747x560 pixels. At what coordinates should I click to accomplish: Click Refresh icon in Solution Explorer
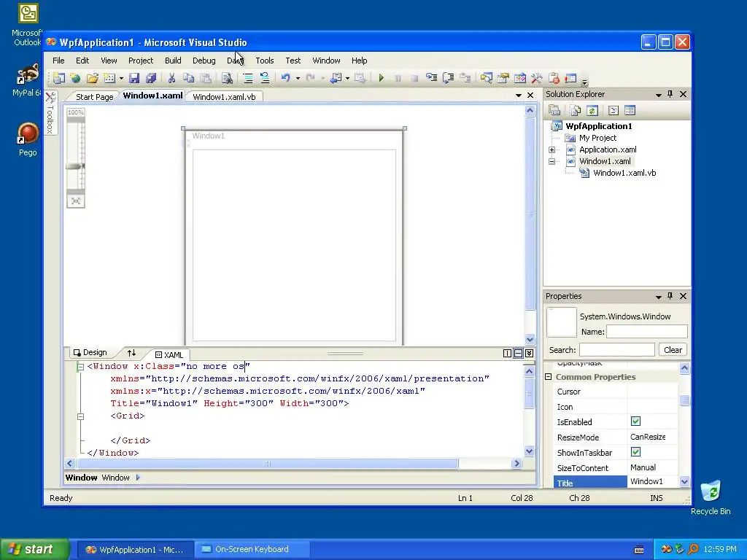(x=592, y=111)
